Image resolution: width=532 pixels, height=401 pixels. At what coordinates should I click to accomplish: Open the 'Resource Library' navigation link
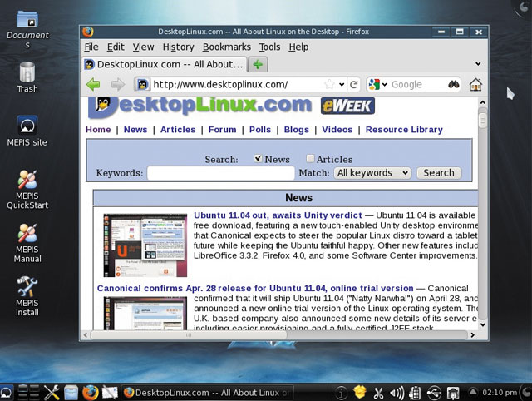pos(404,130)
